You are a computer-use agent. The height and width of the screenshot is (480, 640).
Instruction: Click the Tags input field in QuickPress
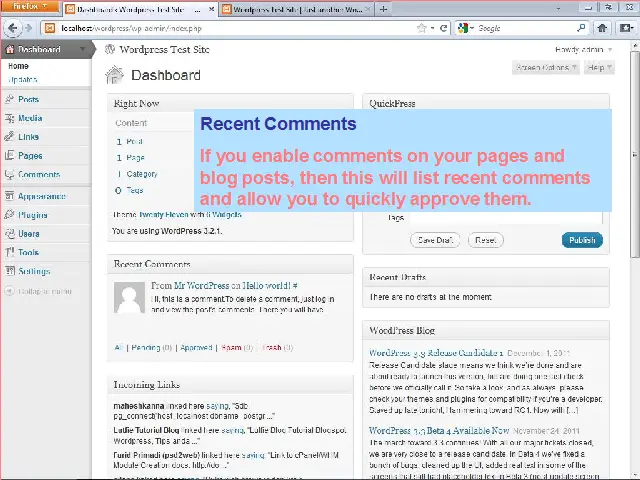click(506, 218)
